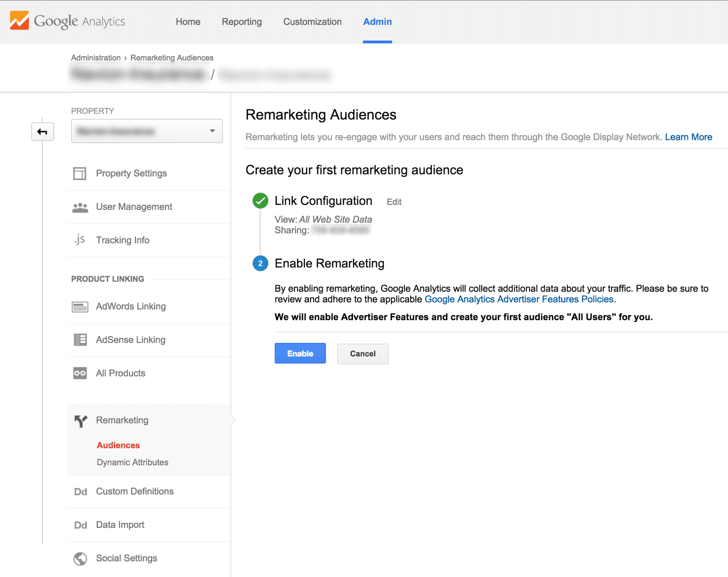The height and width of the screenshot is (577, 728).
Task: Click the blue Enable button
Action: pos(300,353)
